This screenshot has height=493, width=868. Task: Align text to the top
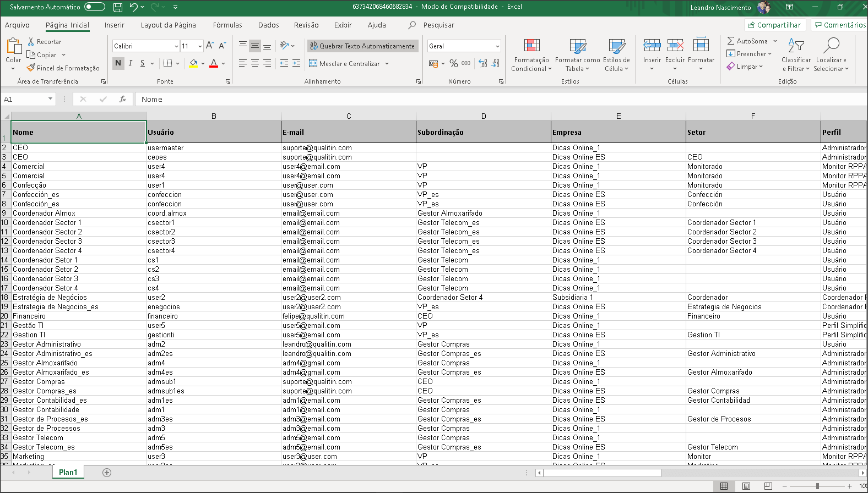242,46
